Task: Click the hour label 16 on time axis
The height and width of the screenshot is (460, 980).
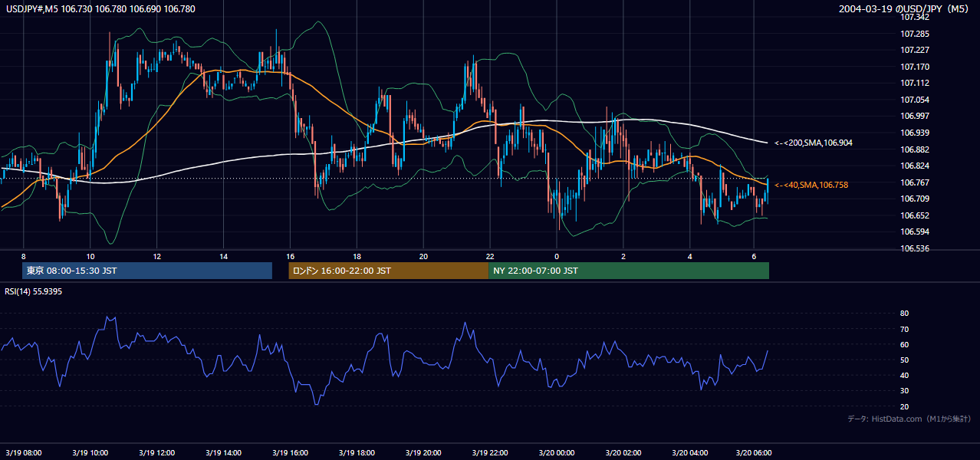Action: click(x=290, y=256)
